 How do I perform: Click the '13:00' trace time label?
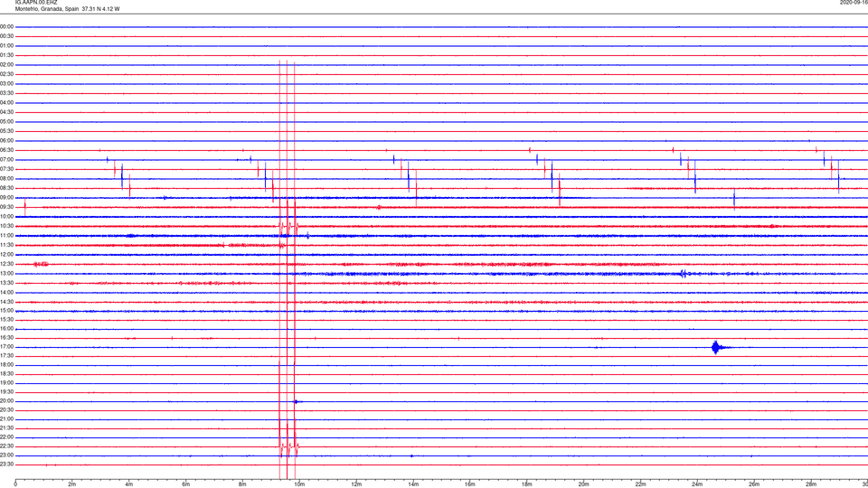tap(6, 273)
